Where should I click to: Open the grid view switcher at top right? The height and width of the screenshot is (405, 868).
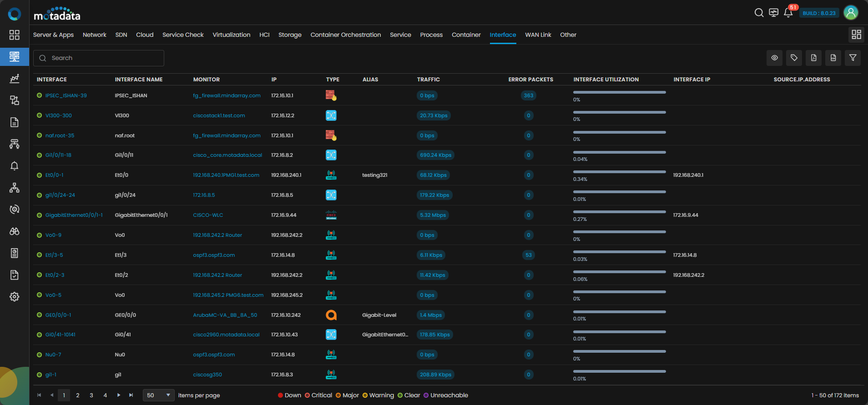pos(856,35)
